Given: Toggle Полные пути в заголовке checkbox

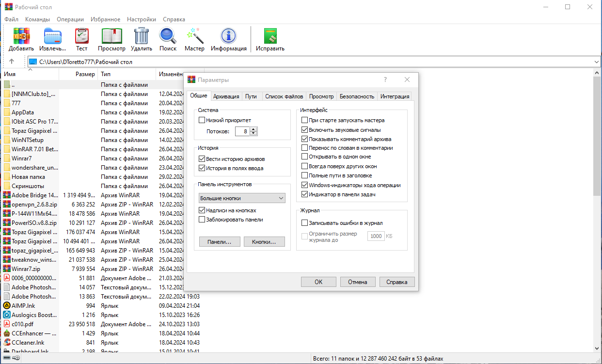Looking at the screenshot, I should 304,175.
